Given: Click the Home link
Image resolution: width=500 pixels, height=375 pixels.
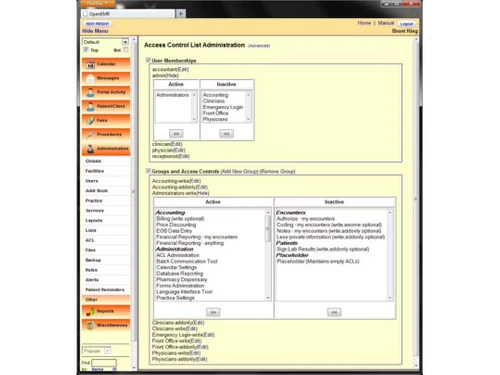Looking at the screenshot, I should point(364,23).
